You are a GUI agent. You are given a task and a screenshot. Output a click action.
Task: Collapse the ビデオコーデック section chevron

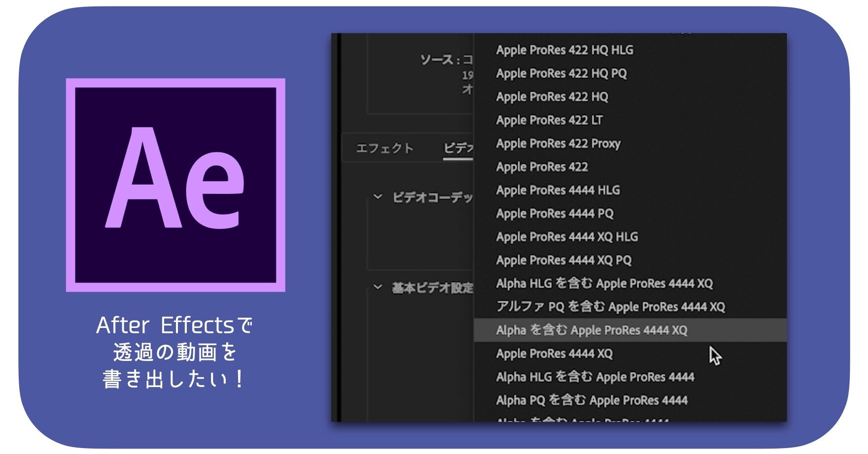pyautogui.click(x=378, y=197)
